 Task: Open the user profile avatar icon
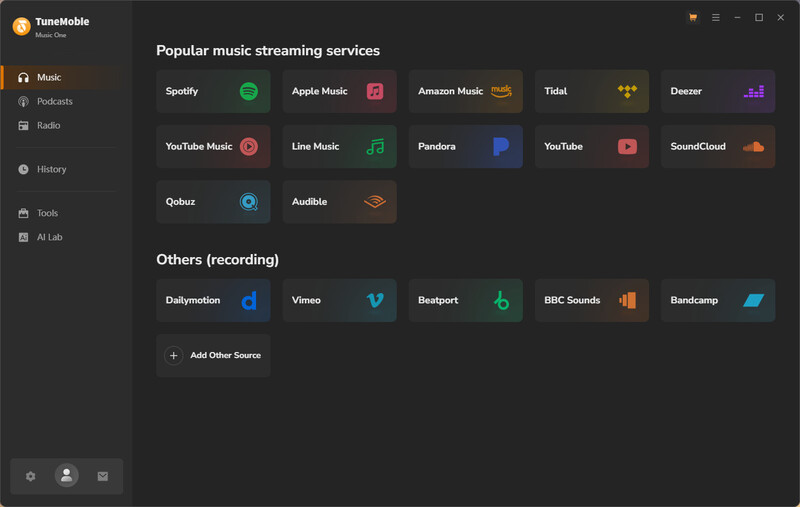click(66, 476)
